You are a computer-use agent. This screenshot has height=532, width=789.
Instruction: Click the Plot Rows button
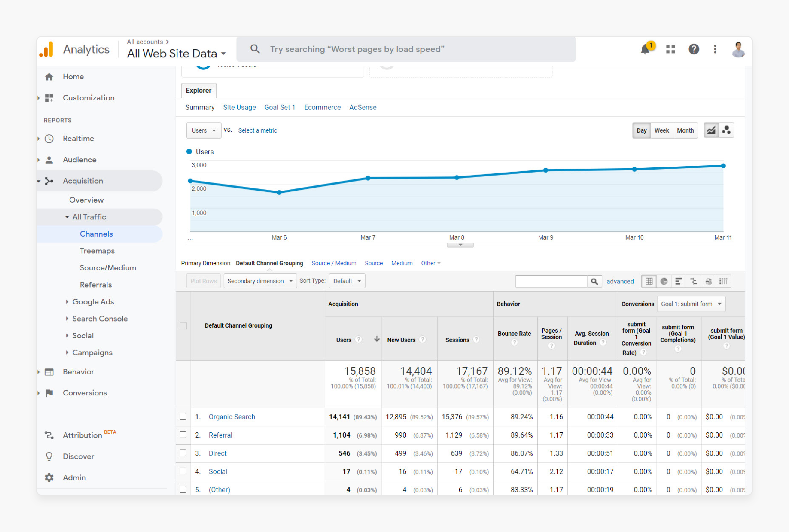tap(203, 281)
